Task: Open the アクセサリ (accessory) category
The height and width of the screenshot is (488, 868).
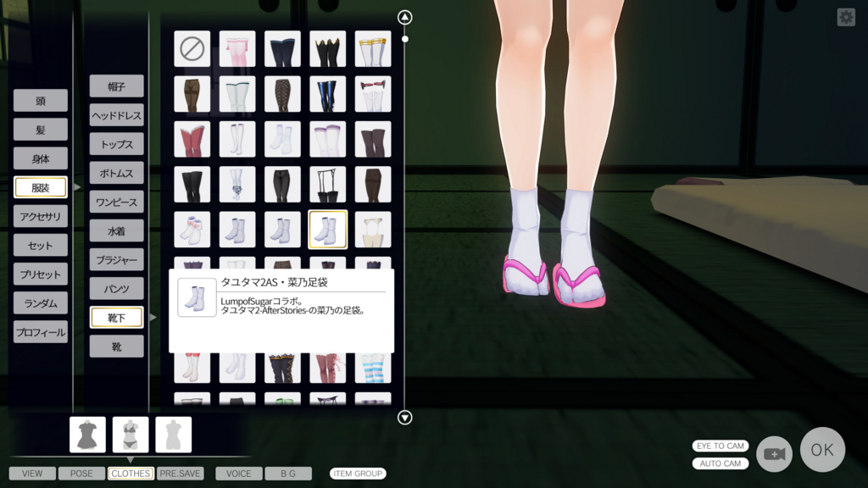Action: click(41, 216)
